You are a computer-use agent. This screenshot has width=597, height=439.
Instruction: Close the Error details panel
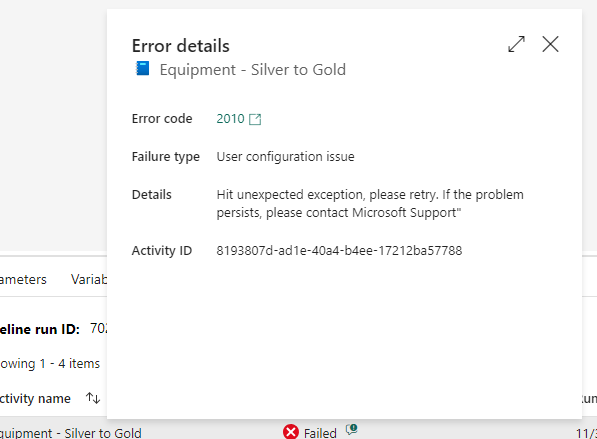(550, 44)
